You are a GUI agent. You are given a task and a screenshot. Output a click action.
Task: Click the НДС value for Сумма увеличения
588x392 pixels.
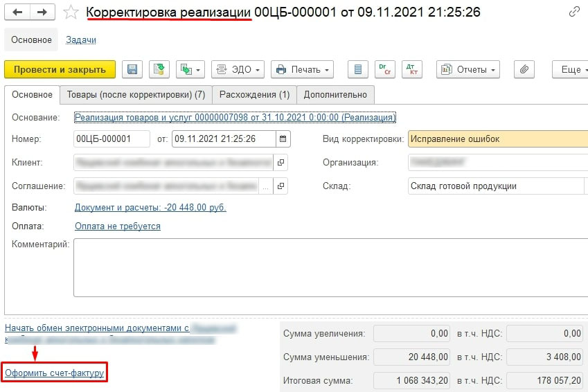click(545, 334)
